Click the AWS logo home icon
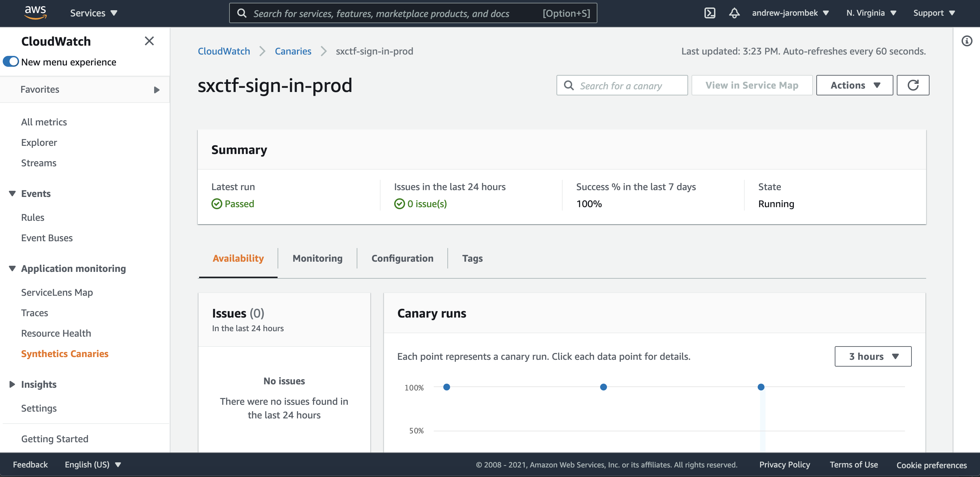 (x=35, y=13)
